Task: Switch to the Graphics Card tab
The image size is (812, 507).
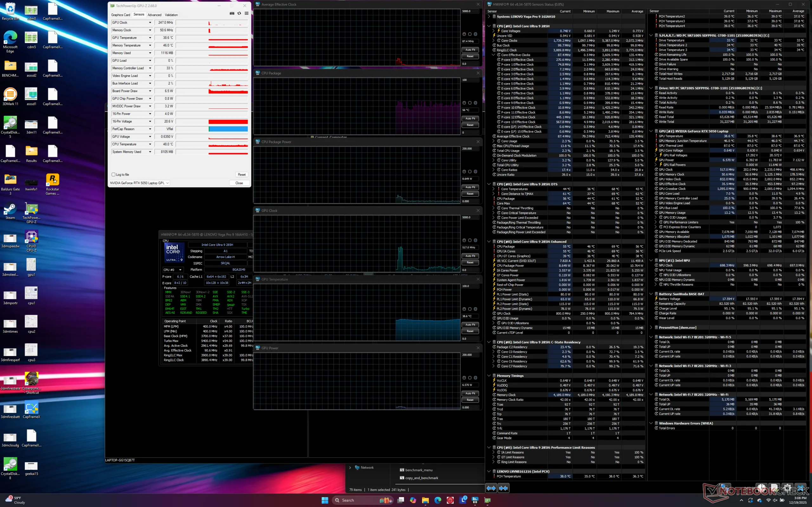Action: tap(121, 15)
